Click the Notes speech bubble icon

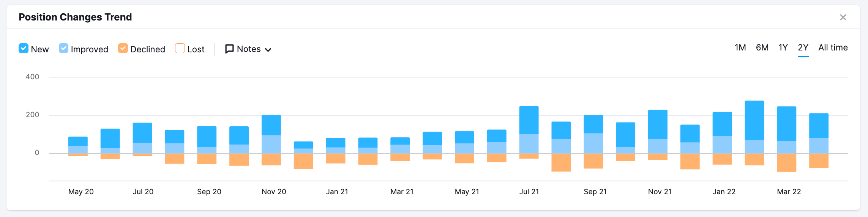(229, 49)
